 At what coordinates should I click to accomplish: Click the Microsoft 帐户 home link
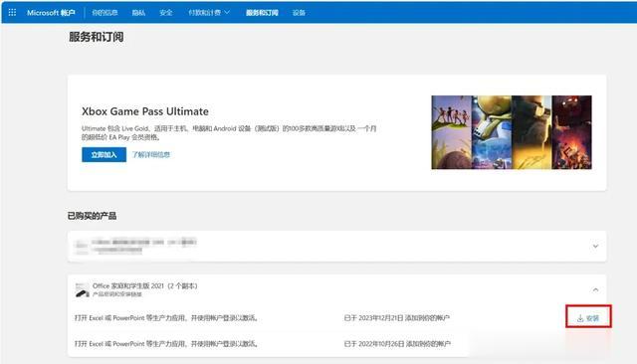coord(51,13)
